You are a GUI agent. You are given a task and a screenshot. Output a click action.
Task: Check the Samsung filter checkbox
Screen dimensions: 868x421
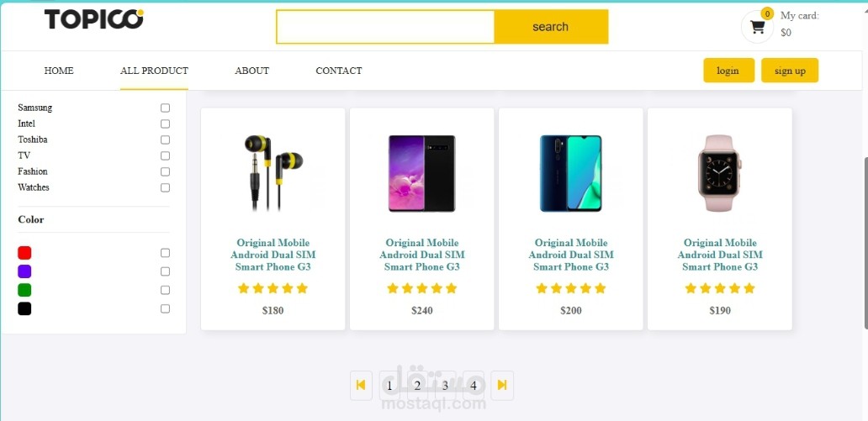point(165,108)
